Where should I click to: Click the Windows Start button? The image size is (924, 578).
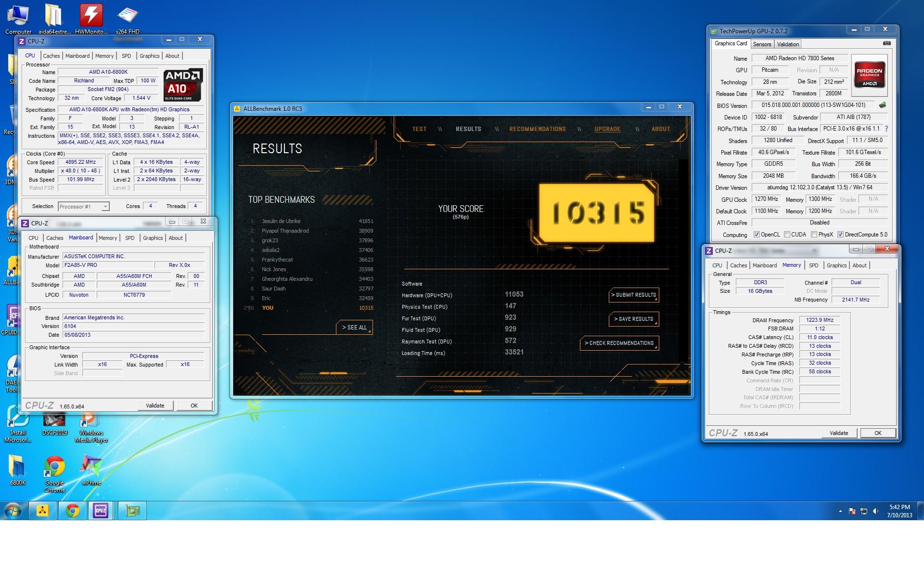[x=13, y=511]
